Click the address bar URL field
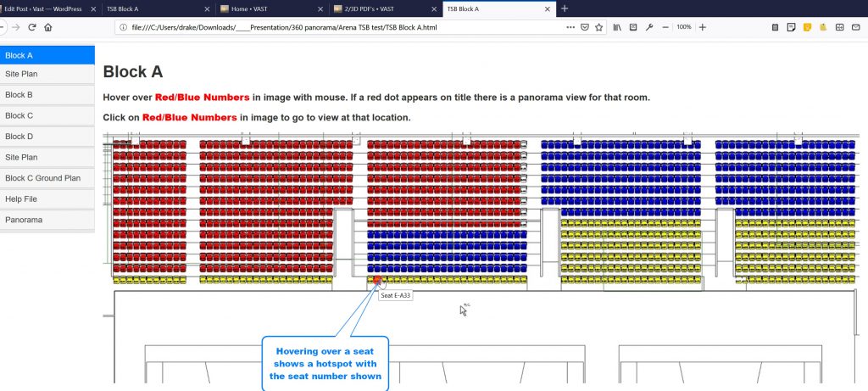The image size is (868, 391). point(339,27)
